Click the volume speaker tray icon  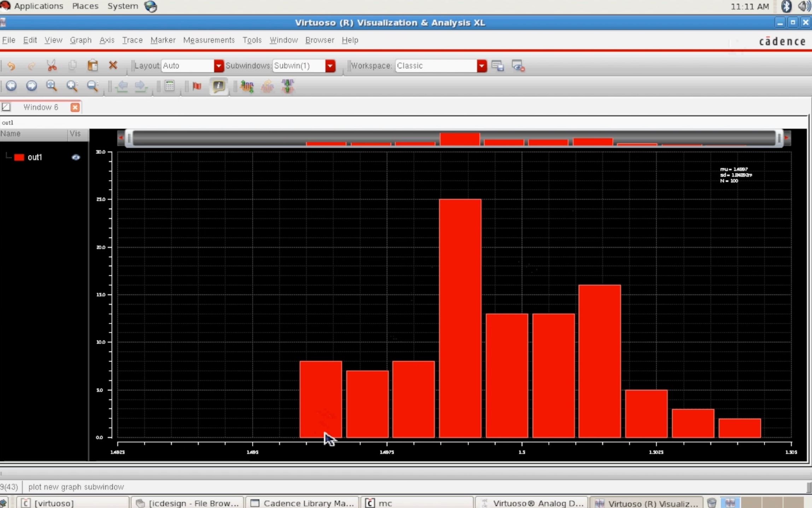pyautogui.click(x=804, y=6)
